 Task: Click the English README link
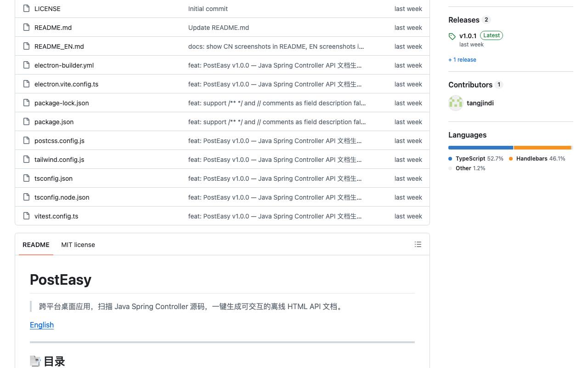[42, 325]
